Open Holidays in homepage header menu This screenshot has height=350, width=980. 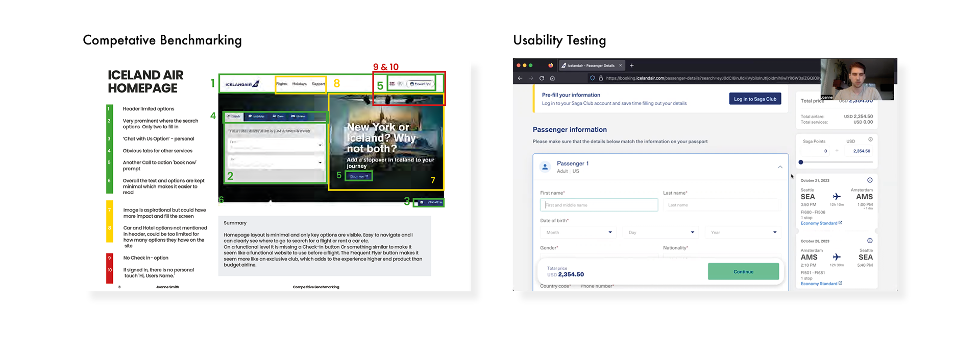point(300,84)
